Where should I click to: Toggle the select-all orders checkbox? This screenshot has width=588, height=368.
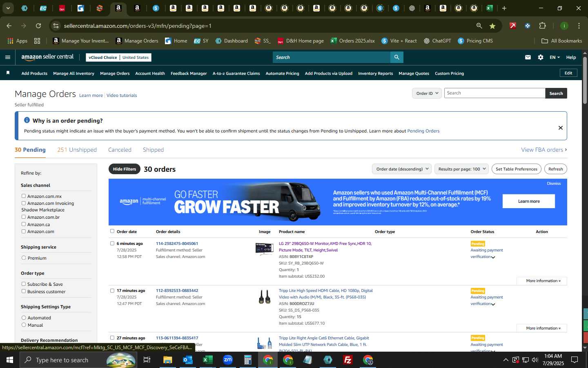(112, 231)
